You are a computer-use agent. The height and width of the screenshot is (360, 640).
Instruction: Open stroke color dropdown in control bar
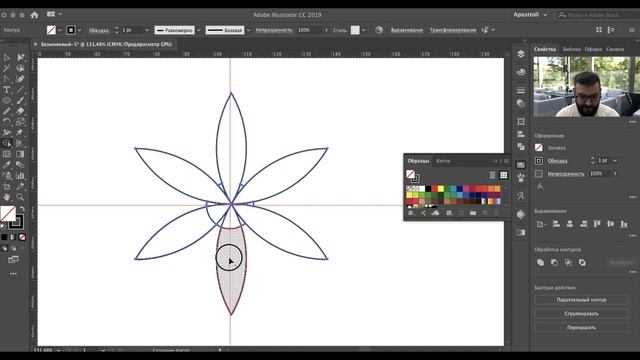coord(80,30)
